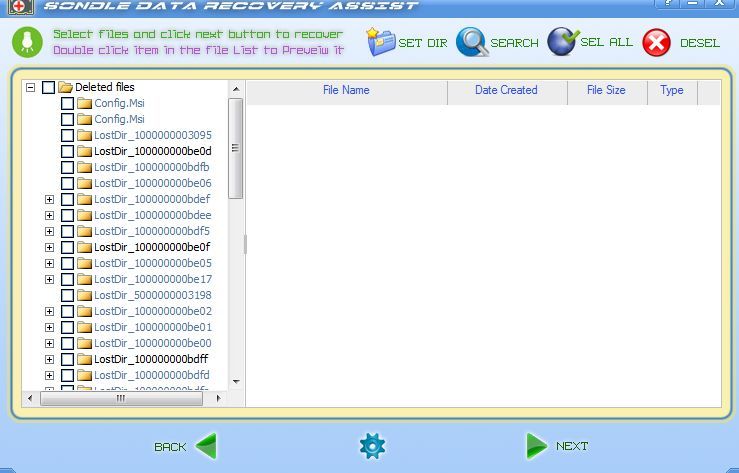Tick the LostDir_1000000003095 checkbox
This screenshot has width=739, height=473.
(67, 135)
